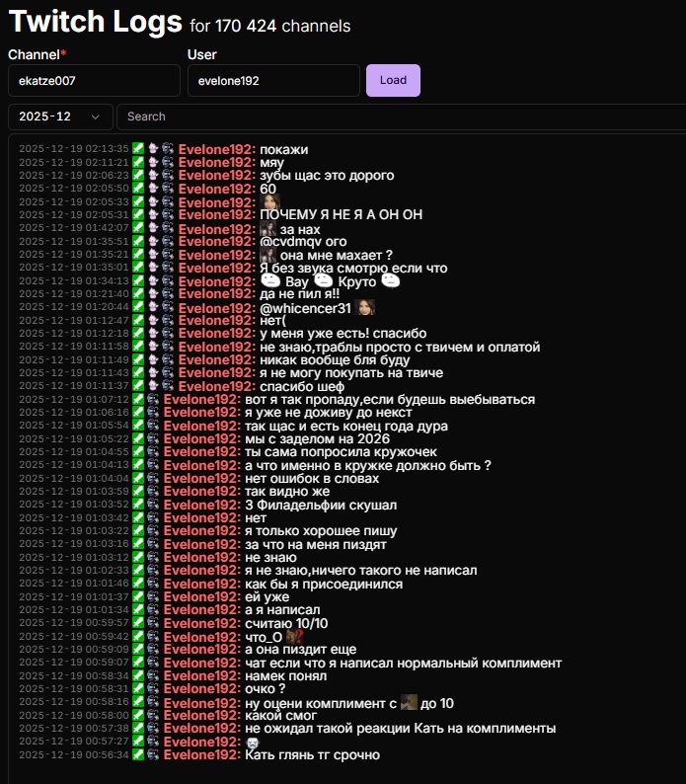Click the Search messages box
The image size is (686, 784).
pyautogui.click(x=401, y=117)
